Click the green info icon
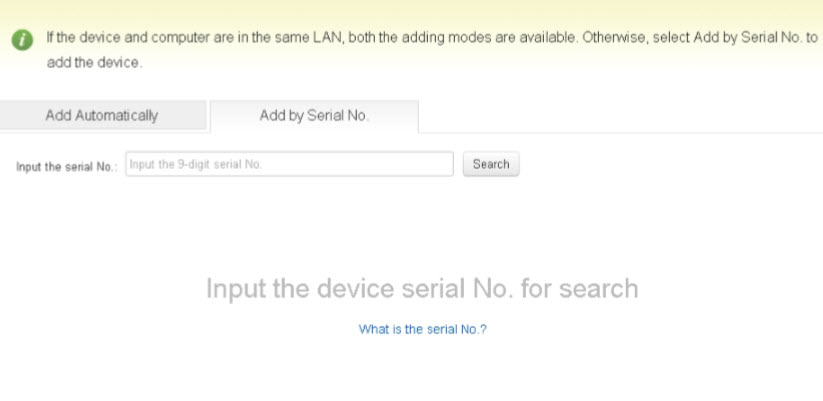Viewport: 823px width, 401px height. pos(22,39)
